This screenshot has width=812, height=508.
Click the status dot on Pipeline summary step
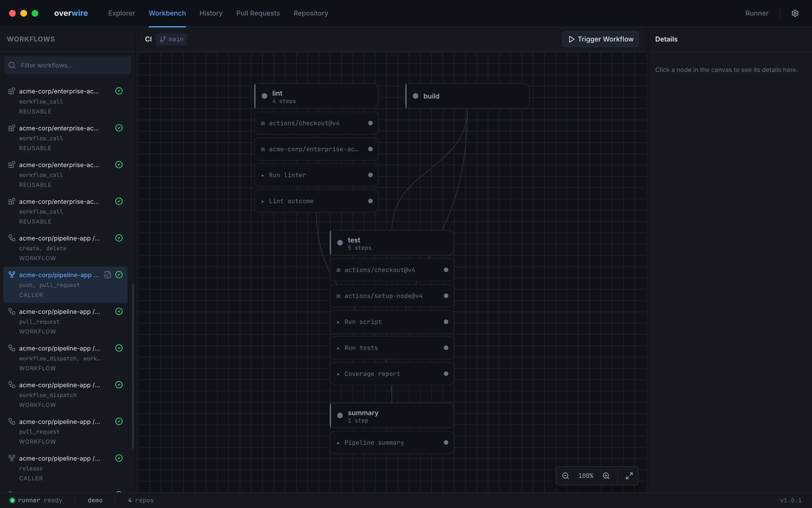446,443
